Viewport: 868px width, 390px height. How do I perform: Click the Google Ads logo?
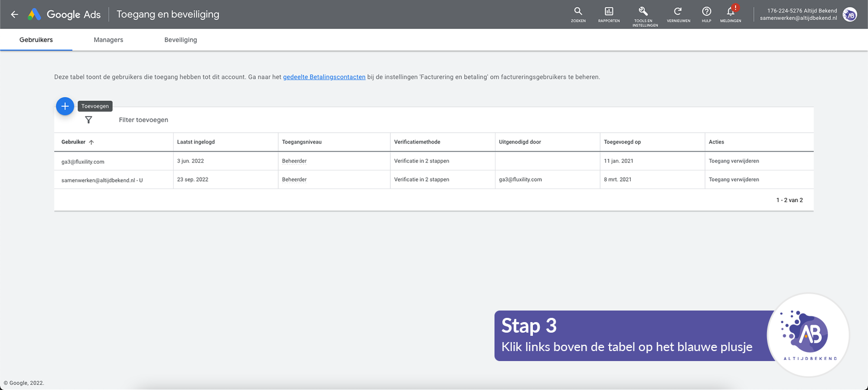pos(64,15)
